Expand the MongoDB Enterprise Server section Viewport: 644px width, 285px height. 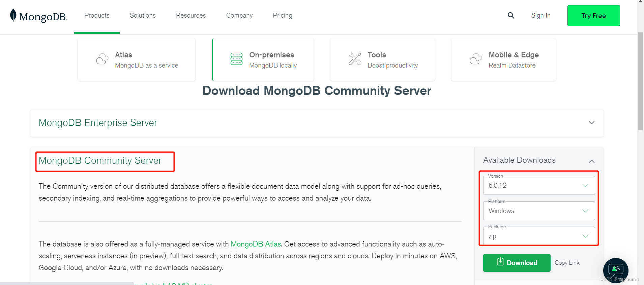pyautogui.click(x=591, y=123)
